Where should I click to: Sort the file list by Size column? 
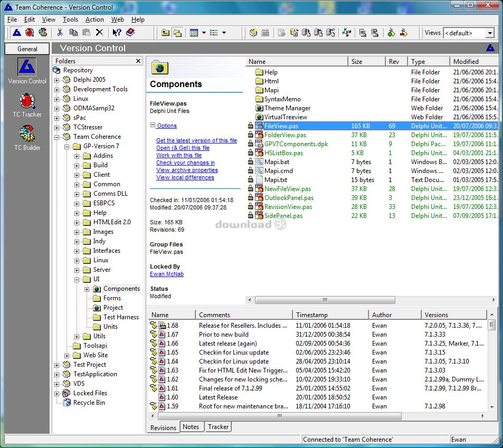(366, 62)
